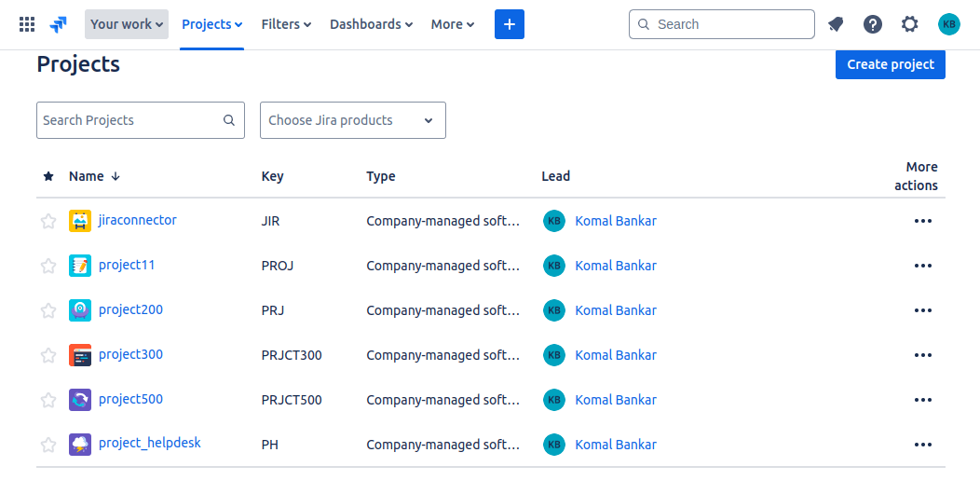Star the jiraconnector project
Screen dimensions: 980x480
[x=48, y=221]
